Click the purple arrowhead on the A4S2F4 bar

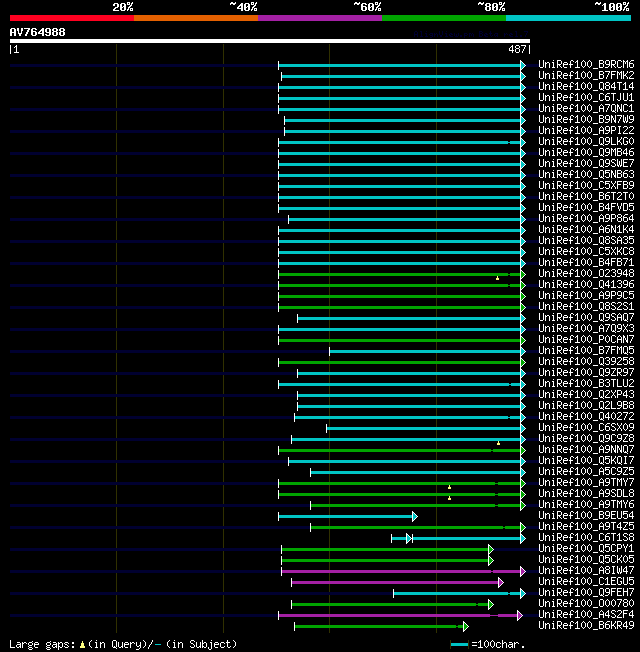(520, 615)
